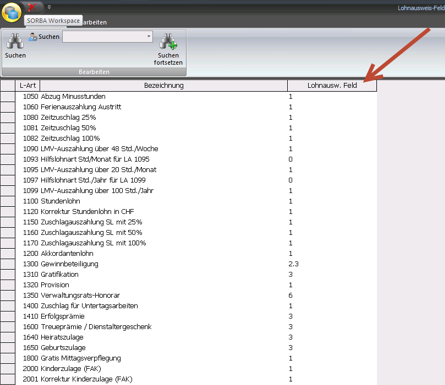Select row 1170 Zuschlagauszahlung SL mit 100%

click(196, 243)
